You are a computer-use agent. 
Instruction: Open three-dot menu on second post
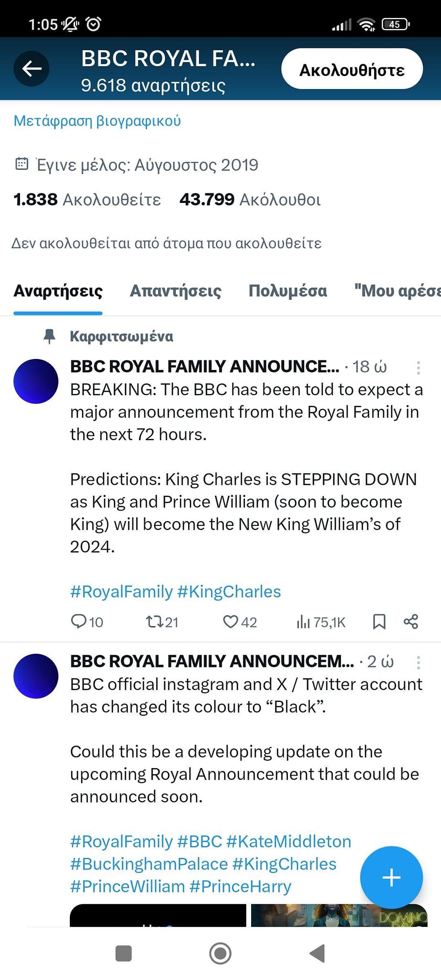(x=419, y=662)
